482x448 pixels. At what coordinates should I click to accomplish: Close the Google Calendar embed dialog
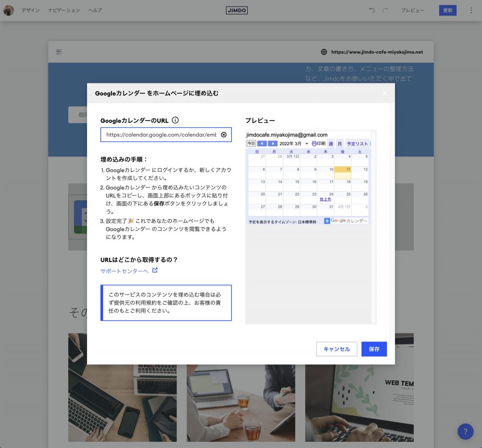tap(385, 93)
